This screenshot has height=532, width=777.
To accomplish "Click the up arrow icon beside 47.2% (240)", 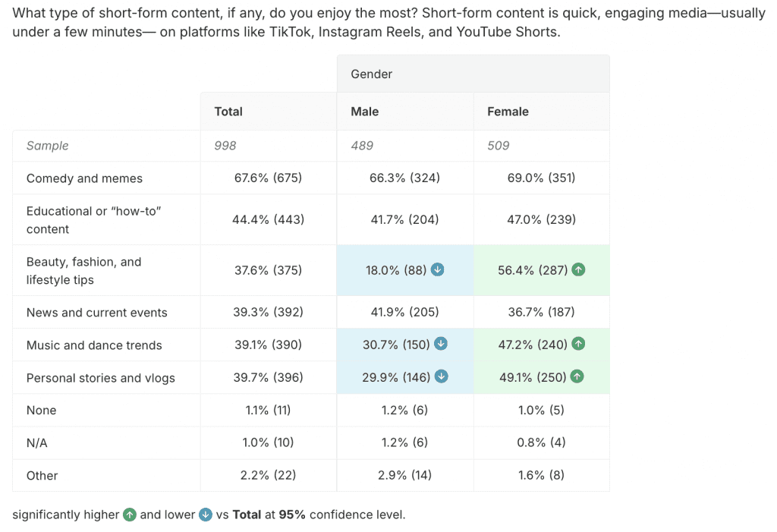I will pyautogui.click(x=578, y=344).
